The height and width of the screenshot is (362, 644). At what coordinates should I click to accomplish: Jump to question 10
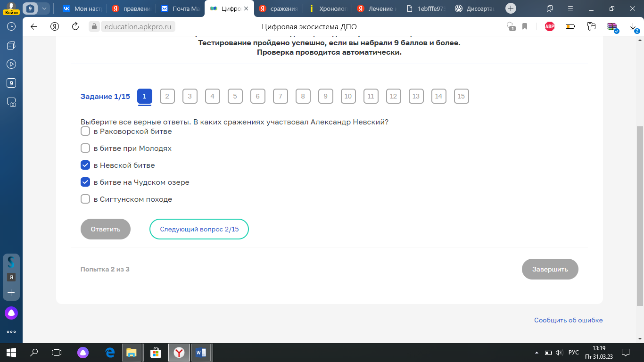coord(348,96)
